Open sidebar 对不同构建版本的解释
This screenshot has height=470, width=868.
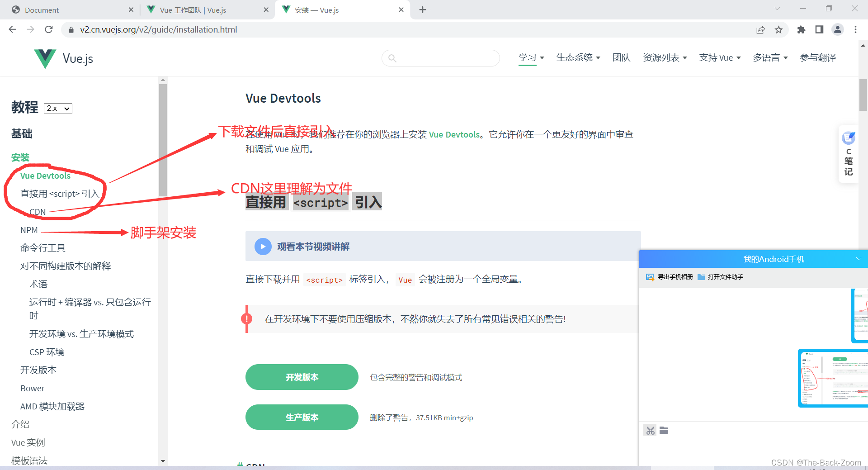click(66, 266)
